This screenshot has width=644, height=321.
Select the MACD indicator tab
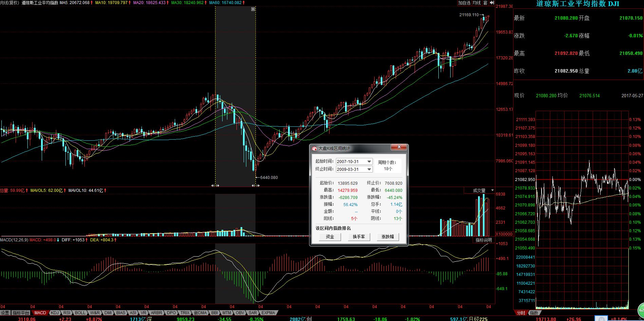(40, 313)
